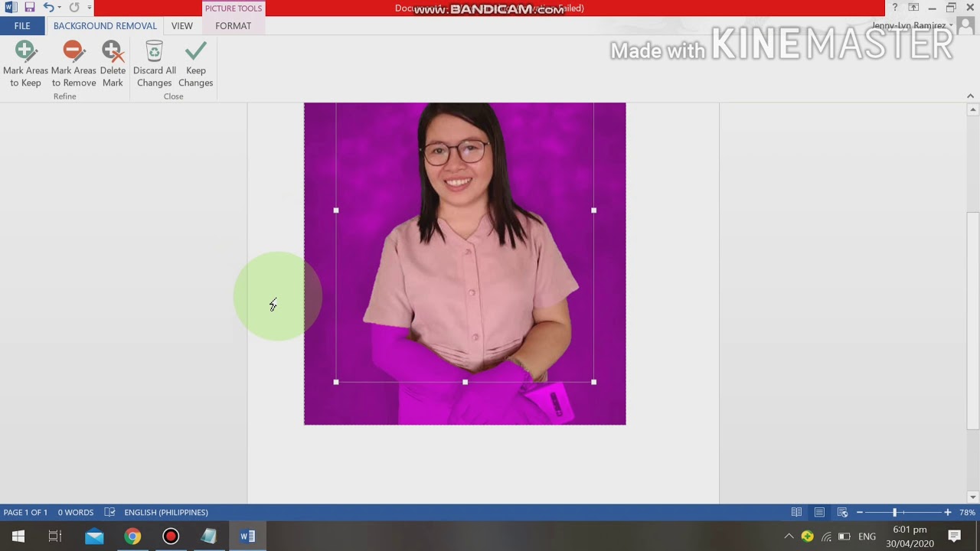Open green security tray icon

pyautogui.click(x=807, y=536)
